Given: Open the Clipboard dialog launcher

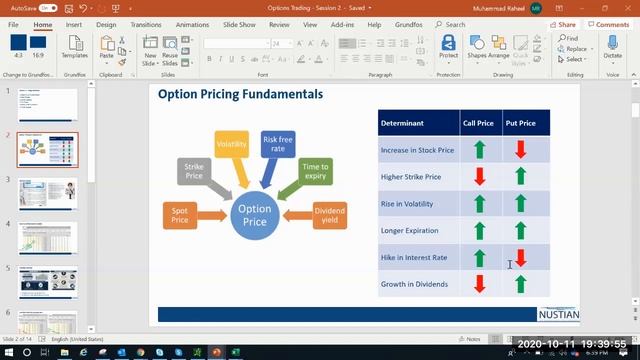Looking at the screenshot, I should [133, 75].
